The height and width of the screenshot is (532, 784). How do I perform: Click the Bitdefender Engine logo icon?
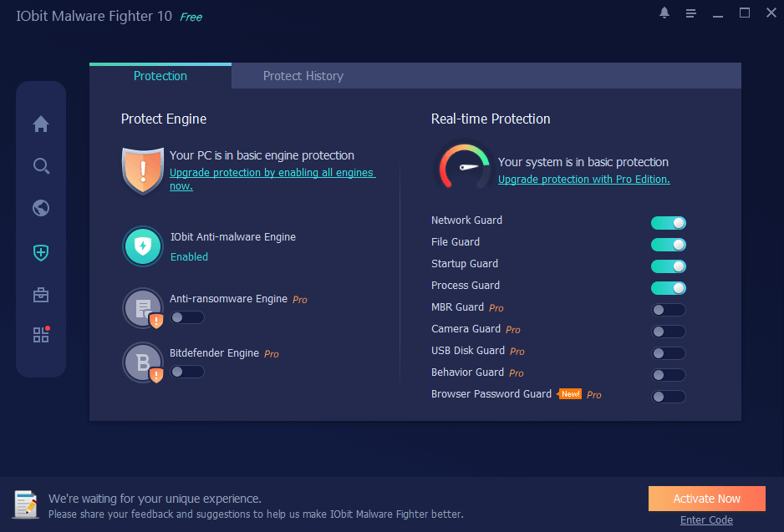point(142,362)
